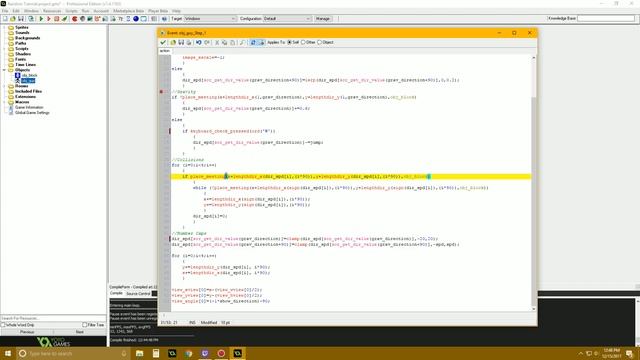The height and width of the screenshot is (360, 640).
Task: Open File Explorer from the taskbar
Action: 140,353
